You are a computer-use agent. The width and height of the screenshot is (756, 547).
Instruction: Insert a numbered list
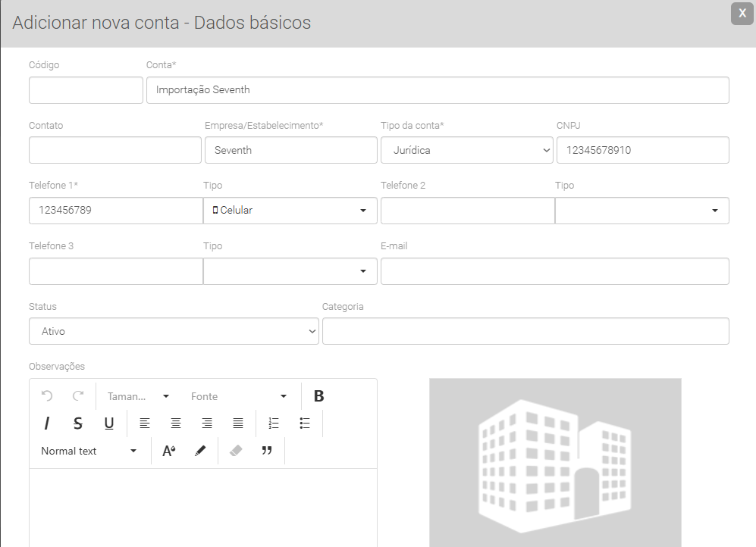pos(274,424)
